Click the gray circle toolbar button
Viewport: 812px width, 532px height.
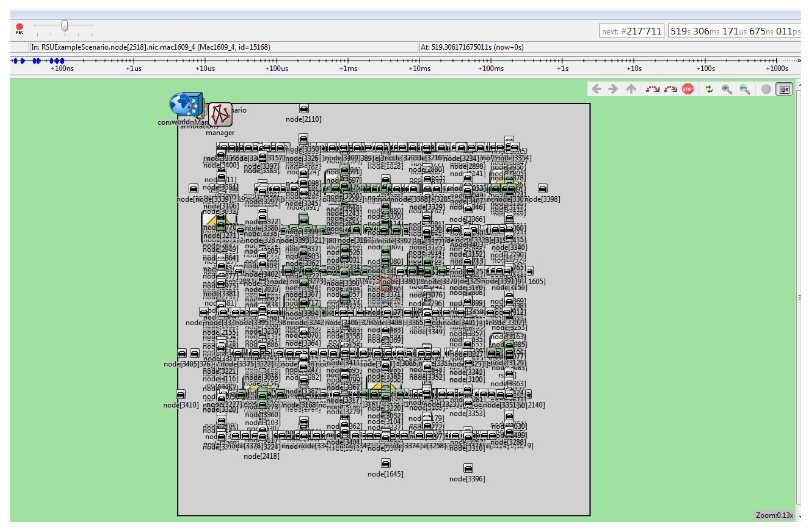(766, 89)
